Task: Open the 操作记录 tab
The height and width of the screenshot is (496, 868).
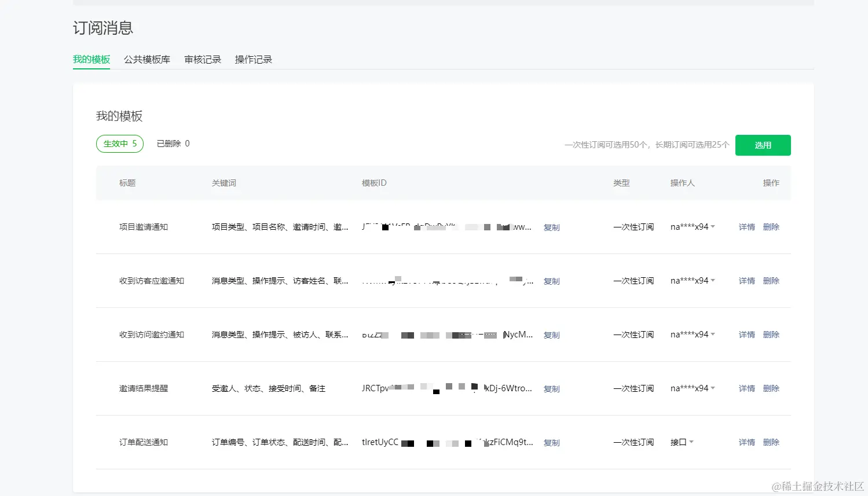Action: tap(254, 60)
